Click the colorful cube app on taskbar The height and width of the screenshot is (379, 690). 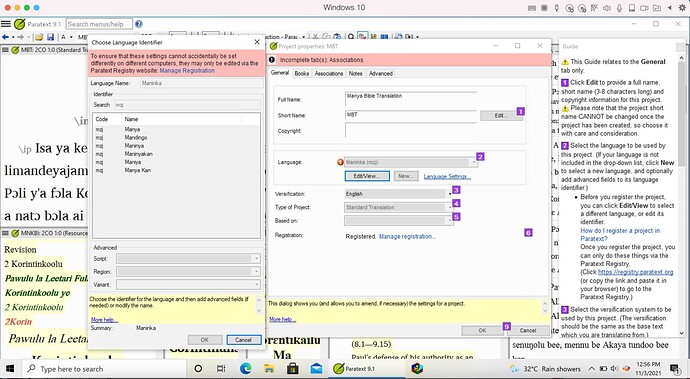pyautogui.click(x=417, y=369)
